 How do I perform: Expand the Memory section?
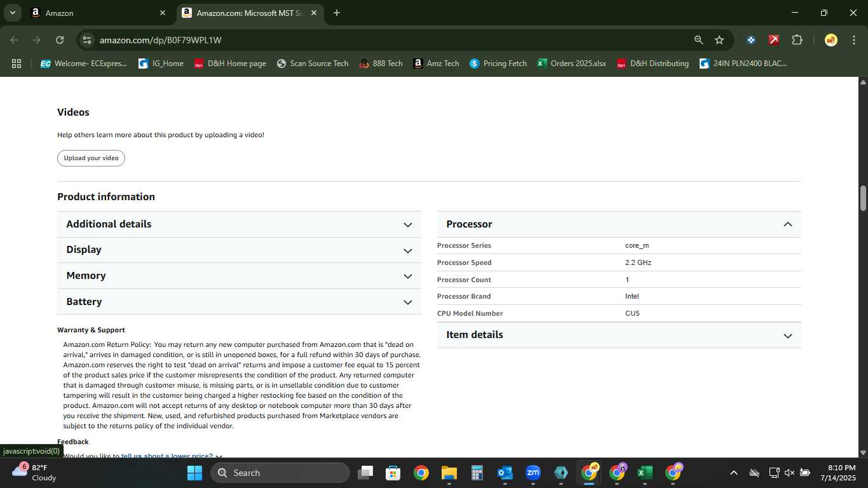pyautogui.click(x=239, y=276)
